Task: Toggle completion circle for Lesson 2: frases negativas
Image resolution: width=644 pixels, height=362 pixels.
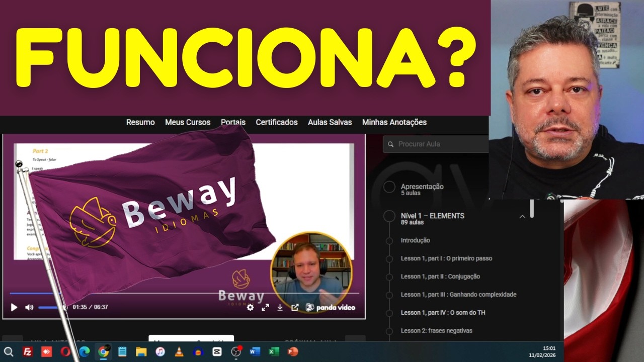Action: click(389, 331)
